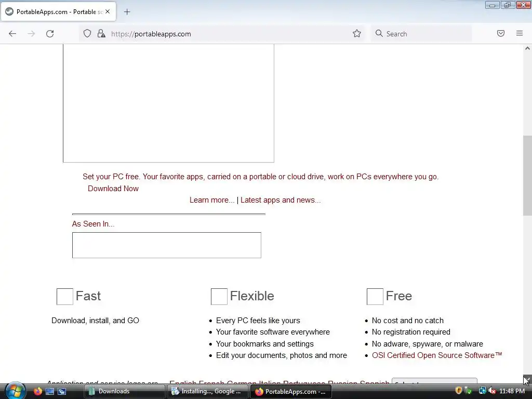Click 'Your favorite software everywhere' bullet
The height and width of the screenshot is (399, 532).
(x=273, y=332)
